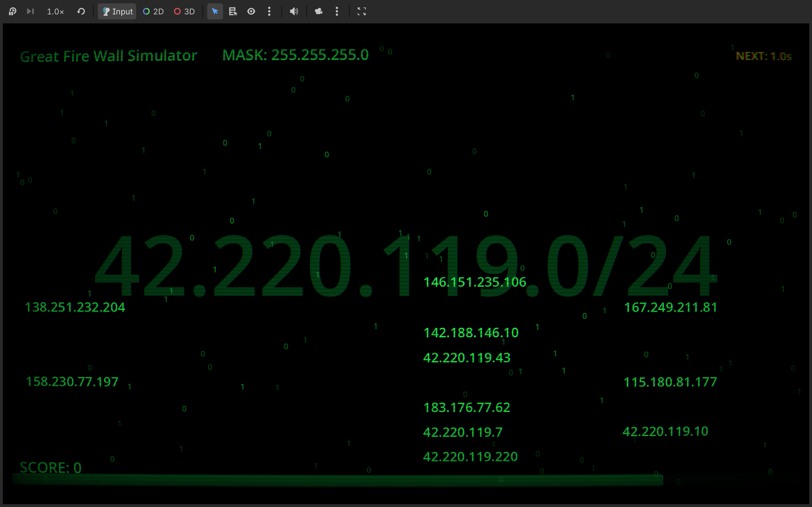The image size is (812, 507).
Task: Click the green progress bar at bottom
Action: (x=337, y=480)
